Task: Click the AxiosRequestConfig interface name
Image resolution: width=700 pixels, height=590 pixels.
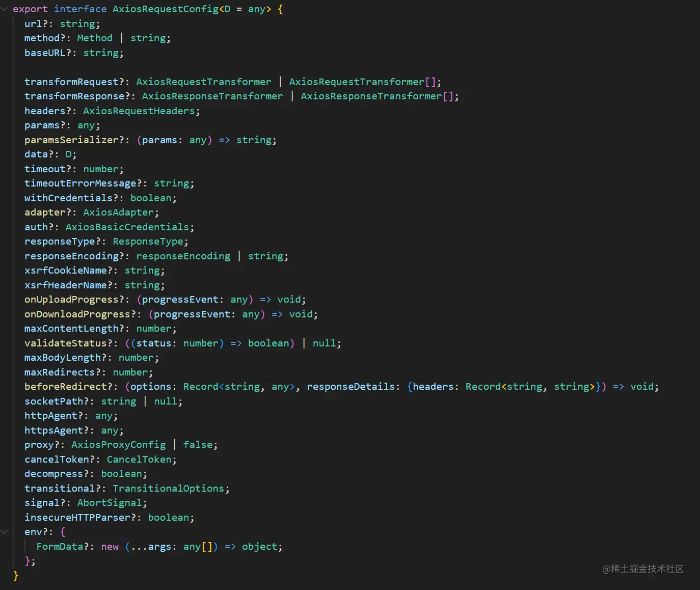Action: (166, 9)
